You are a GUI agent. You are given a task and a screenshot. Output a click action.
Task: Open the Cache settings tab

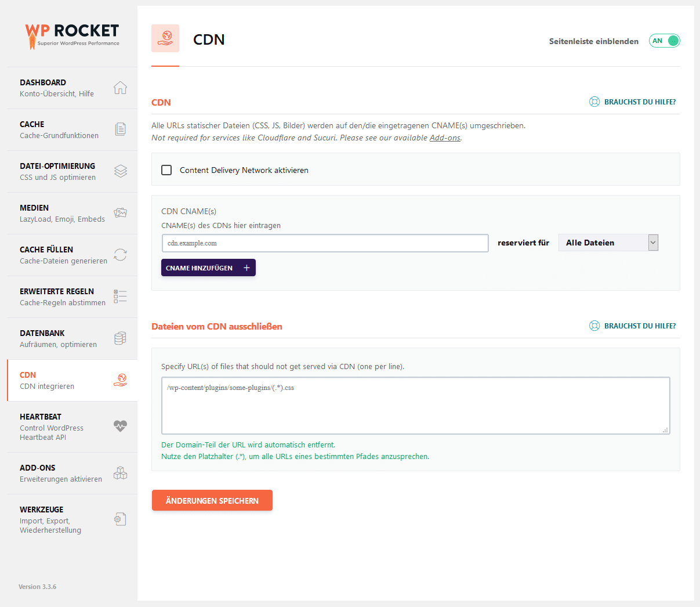click(72, 129)
